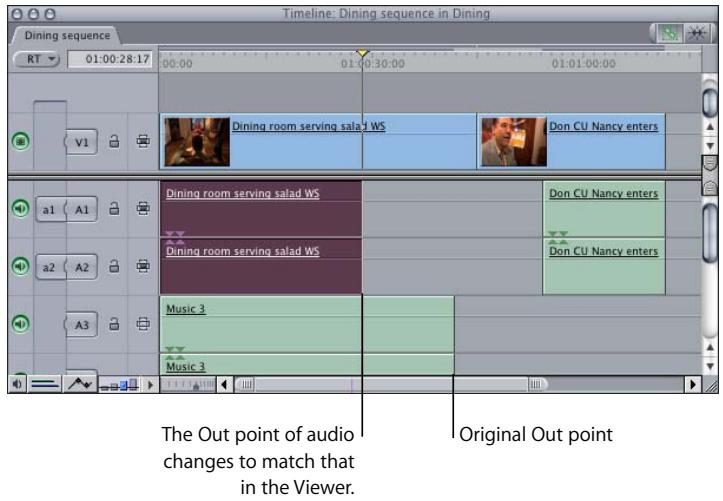
Task: Mute the A1 audio track
Action: [x=20, y=208]
